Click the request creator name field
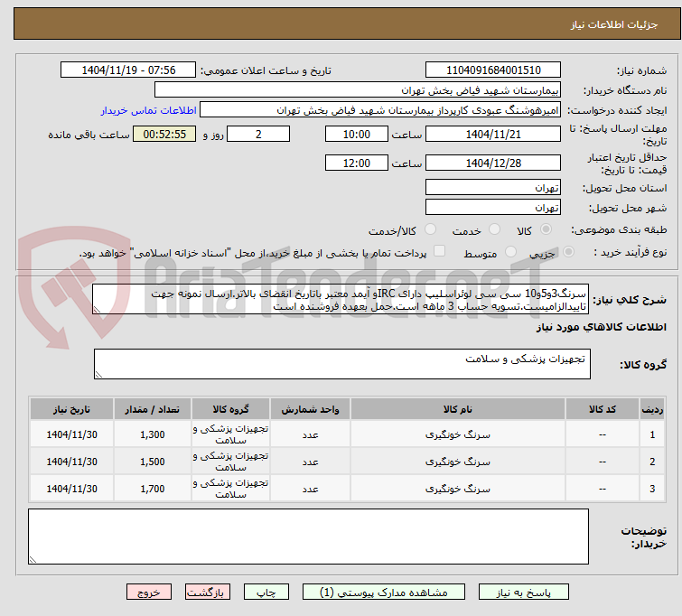The width and height of the screenshot is (682, 616). pos(380,110)
